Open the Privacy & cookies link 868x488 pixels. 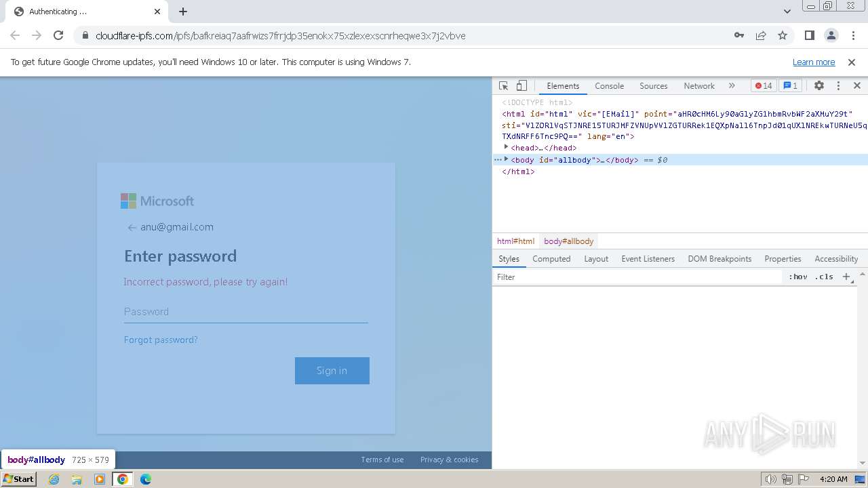click(x=449, y=460)
